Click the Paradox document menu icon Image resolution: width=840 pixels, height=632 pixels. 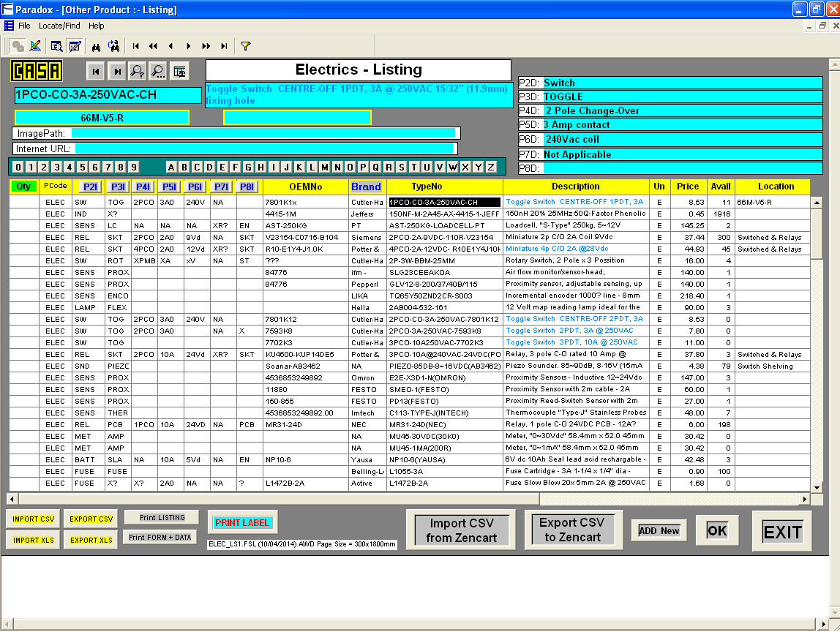9,26
